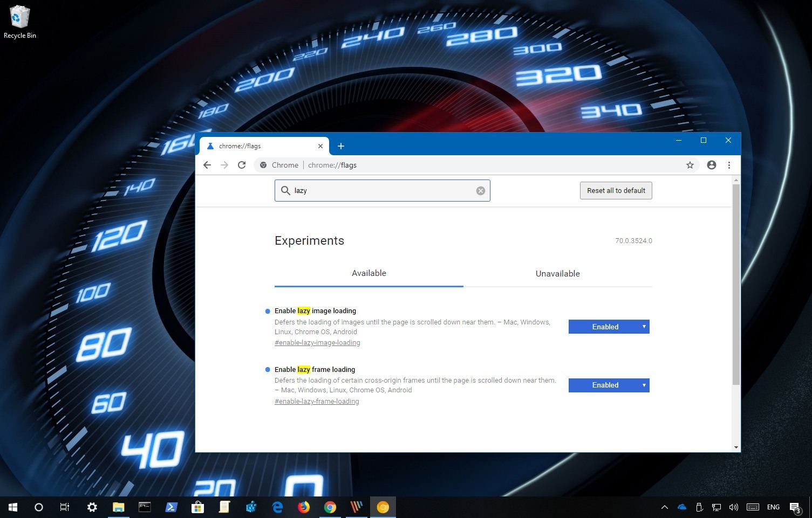Launch Command Prompt from the taskbar
The image size is (812, 518).
[x=145, y=507]
